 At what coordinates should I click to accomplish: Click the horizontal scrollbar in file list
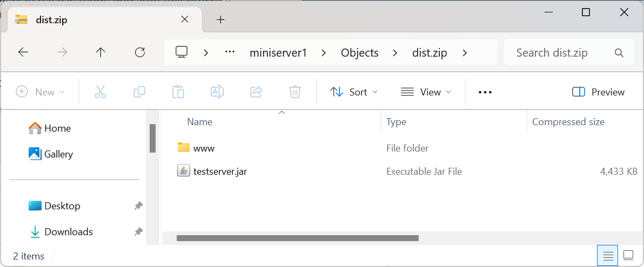click(297, 238)
